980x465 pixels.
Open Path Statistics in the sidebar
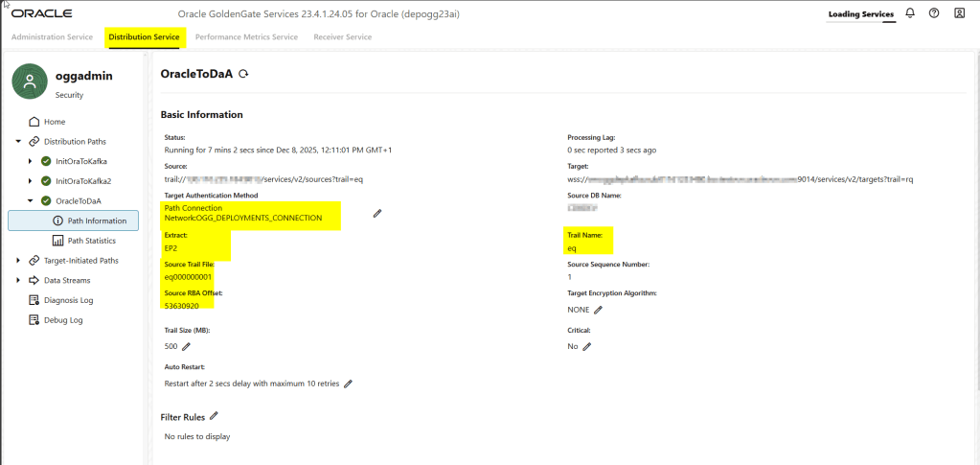click(93, 240)
